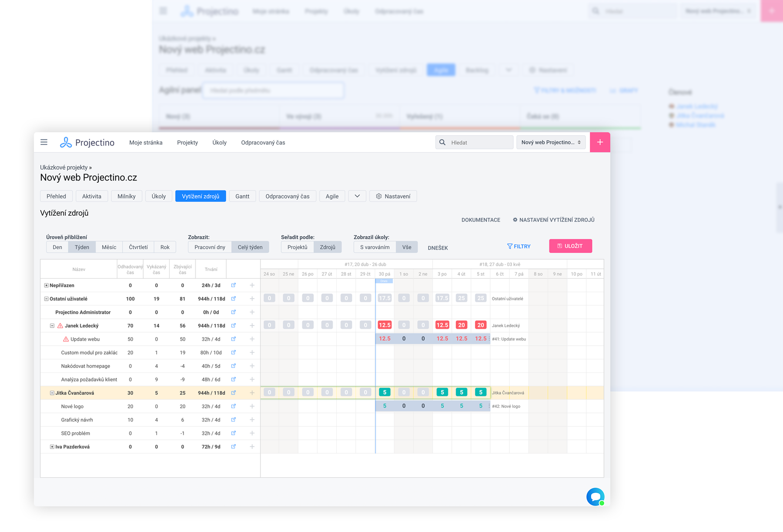Switch to the Přehled tab
783x532 pixels.
coord(57,196)
